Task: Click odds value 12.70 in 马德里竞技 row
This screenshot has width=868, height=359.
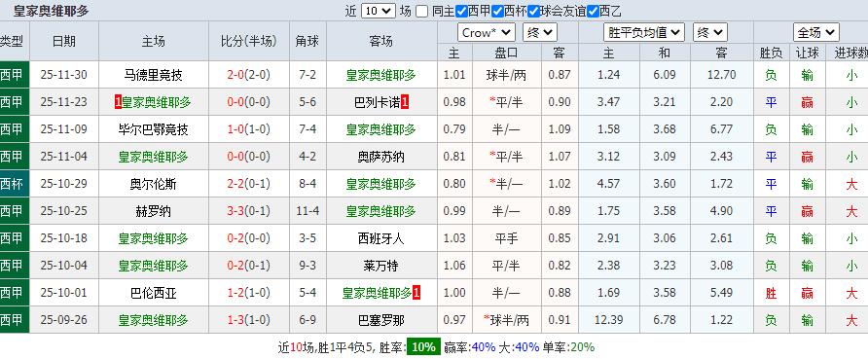Action: pos(721,75)
